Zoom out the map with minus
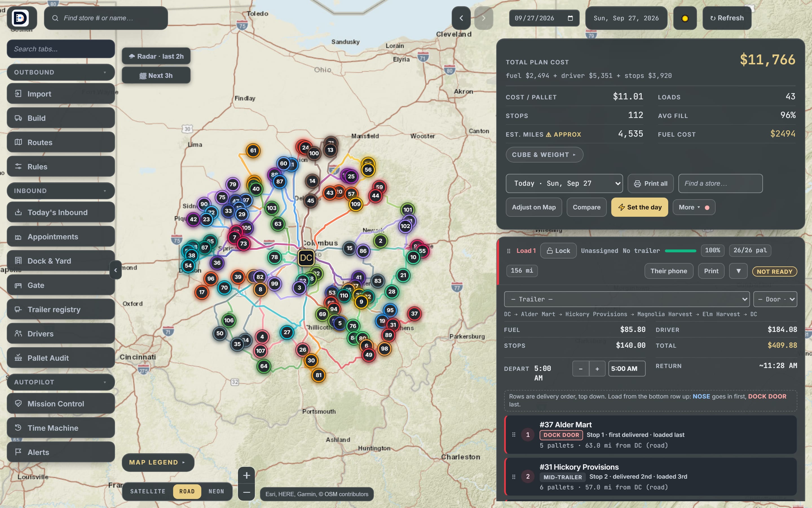 pyautogui.click(x=246, y=492)
